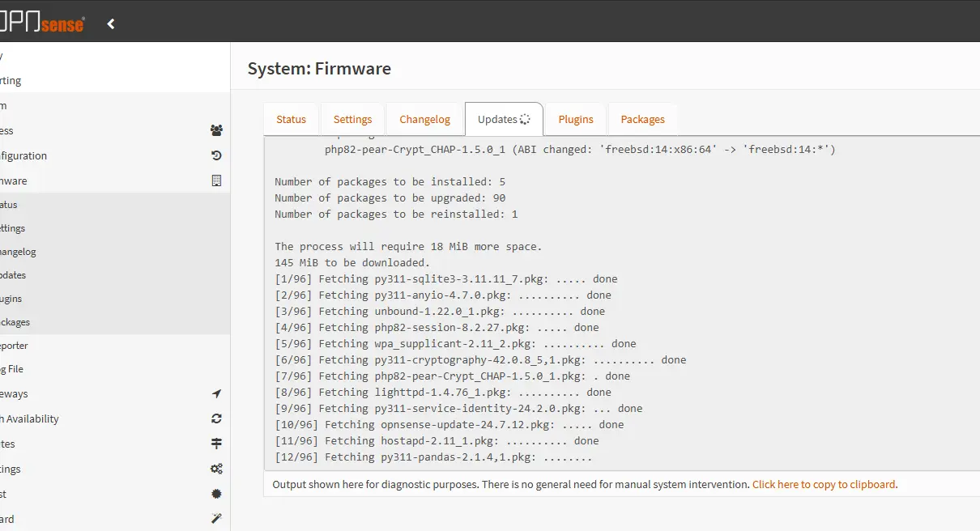This screenshot has width=980, height=531.
Task: Open the Plugins tab
Action: (x=575, y=118)
